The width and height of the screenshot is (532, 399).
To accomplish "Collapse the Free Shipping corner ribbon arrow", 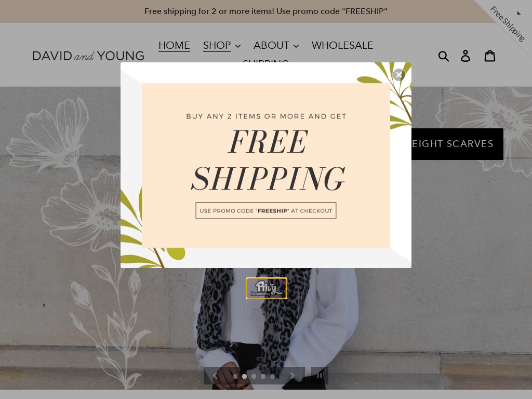I will point(519,13).
